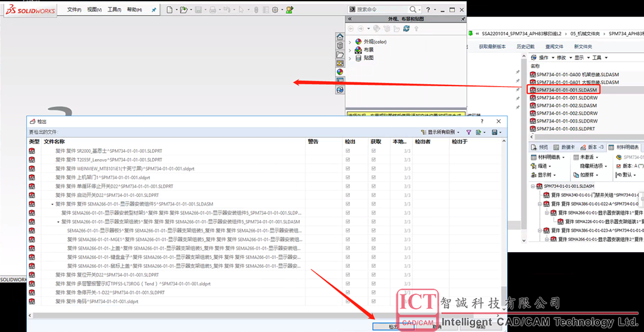Click the Select cursor icon in SolidWorks toolbar
644x332 pixels.
241,9
